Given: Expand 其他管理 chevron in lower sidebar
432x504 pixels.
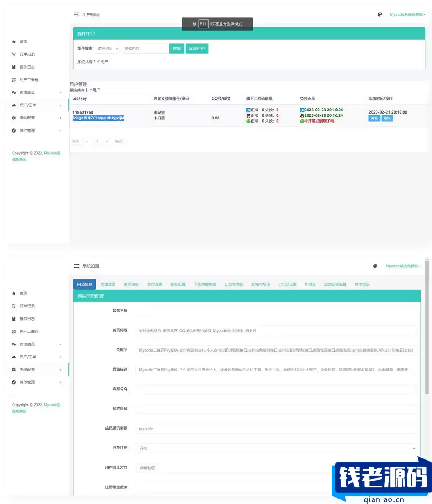Looking at the screenshot, I should click(60, 382).
